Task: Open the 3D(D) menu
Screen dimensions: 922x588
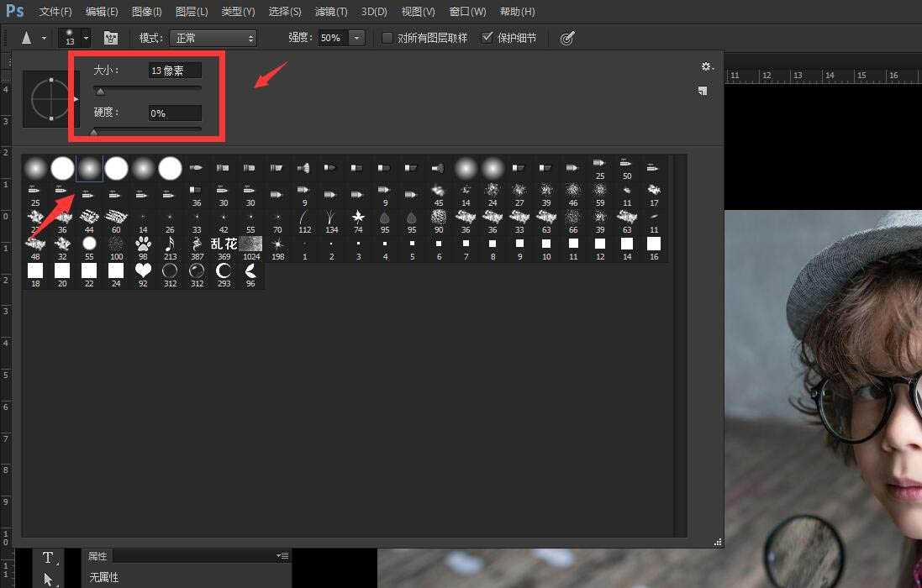Action: click(x=374, y=12)
